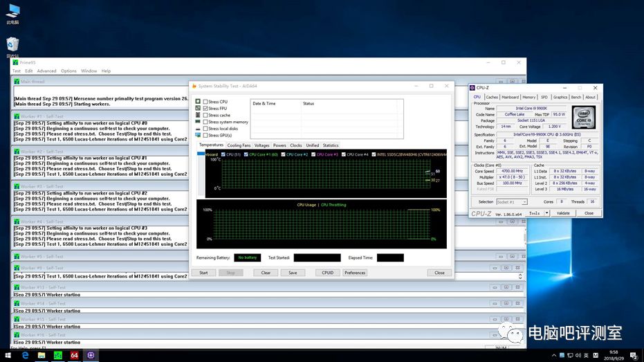Open Microsoft Edge from taskbar
Screen dimensions: 644x362
click(x=25, y=356)
